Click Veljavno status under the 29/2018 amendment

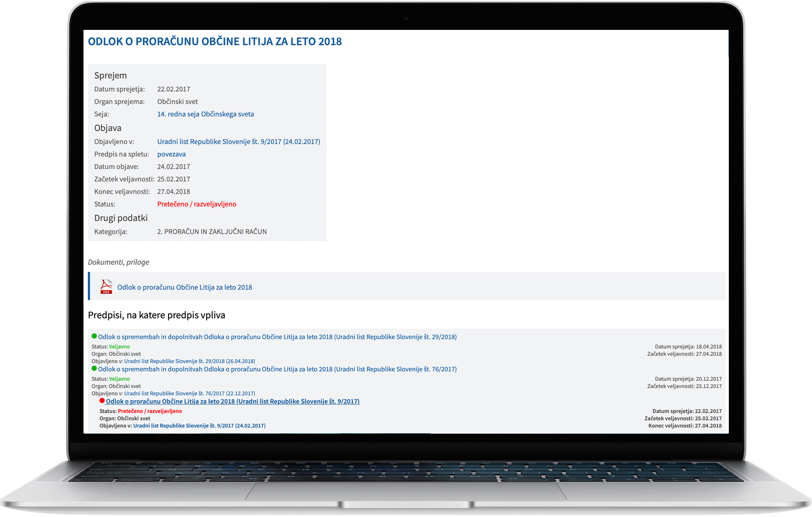pyautogui.click(x=120, y=347)
